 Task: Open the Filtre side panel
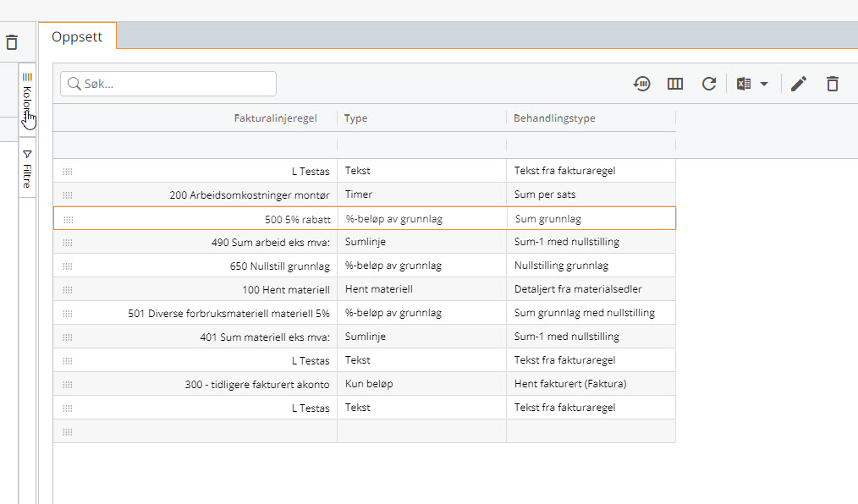tap(27, 168)
